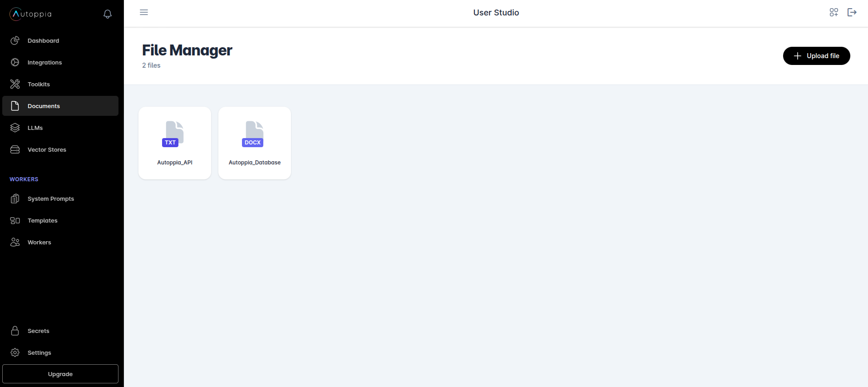Open the Workers page

[39, 242]
